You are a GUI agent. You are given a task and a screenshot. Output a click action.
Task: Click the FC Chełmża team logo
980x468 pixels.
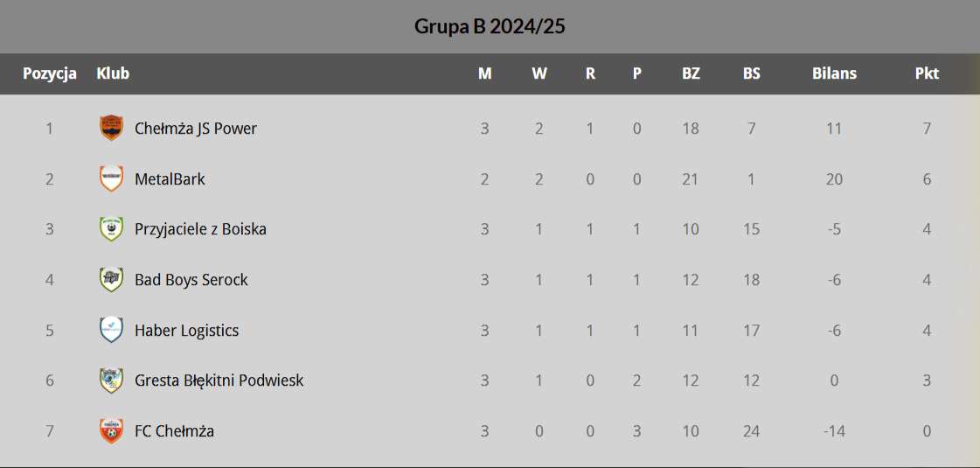pyautogui.click(x=111, y=431)
